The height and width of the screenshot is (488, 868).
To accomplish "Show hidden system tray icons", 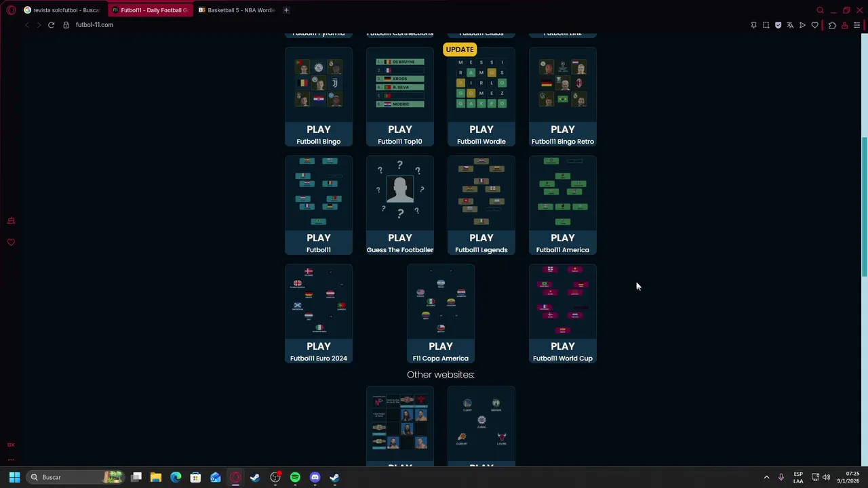I will (x=767, y=477).
